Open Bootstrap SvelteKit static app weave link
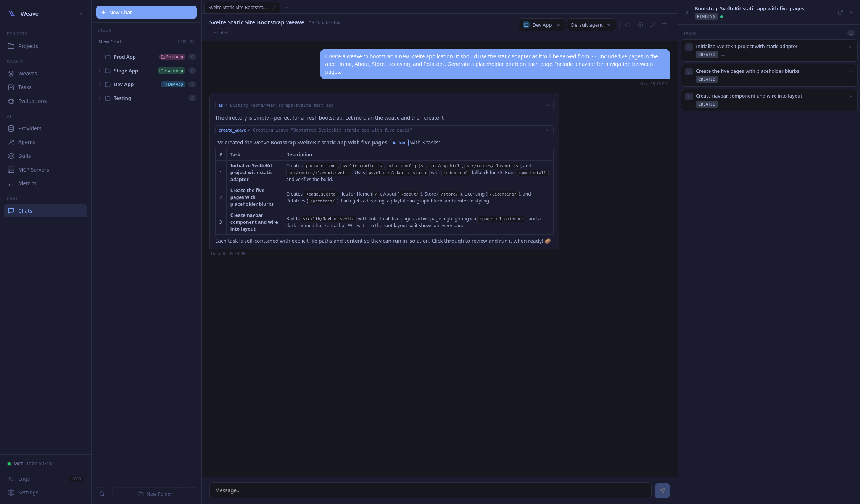Image resolution: width=860 pixels, height=504 pixels. click(329, 143)
